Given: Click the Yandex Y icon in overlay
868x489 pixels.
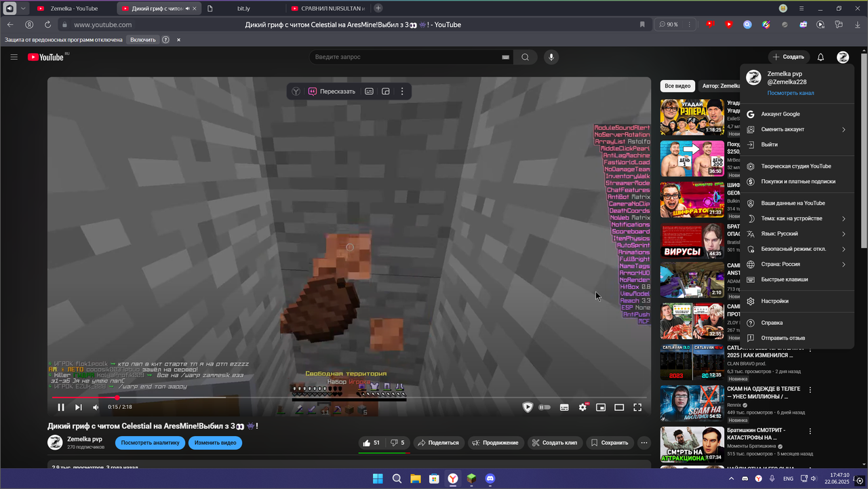Looking at the screenshot, I should 296,91.
